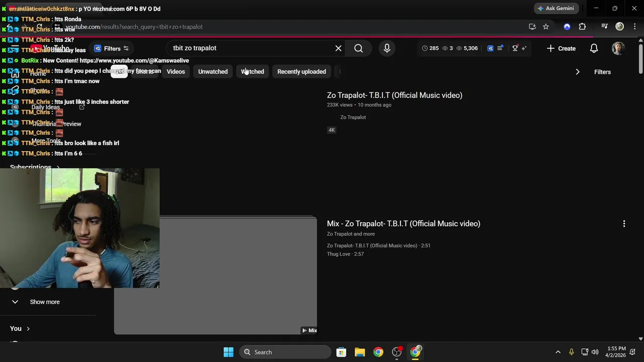Open the blue vidIQ logo icon in stats bar
Viewport: 644px width, 362px height.
tap(490, 48)
